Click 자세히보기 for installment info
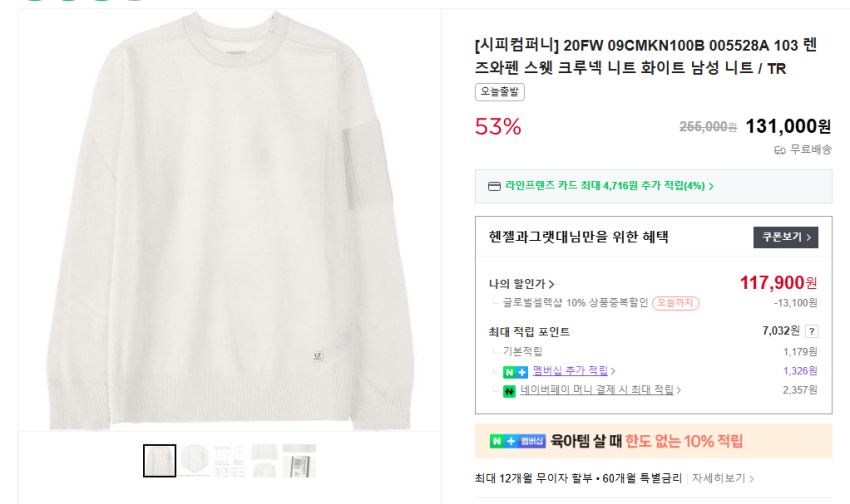 (x=723, y=478)
